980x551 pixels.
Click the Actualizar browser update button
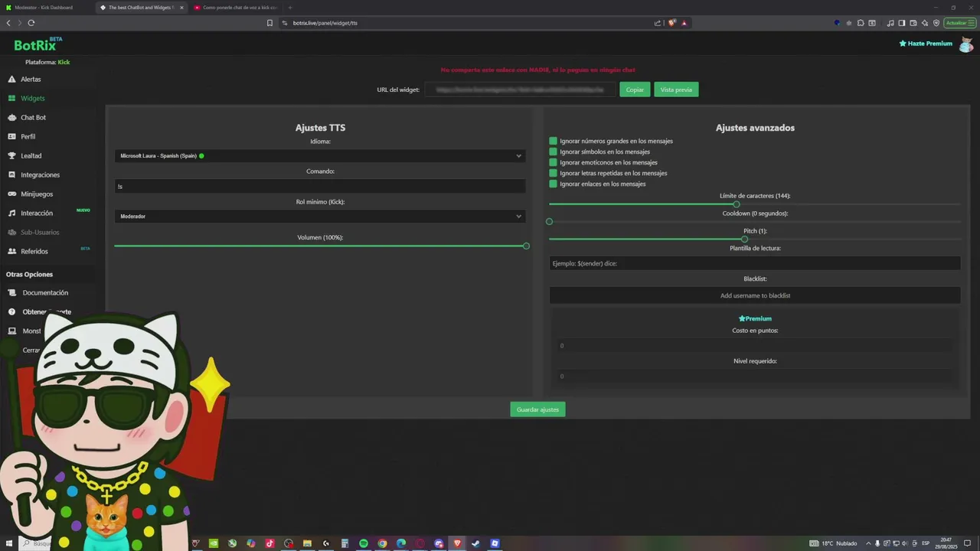[960, 23]
